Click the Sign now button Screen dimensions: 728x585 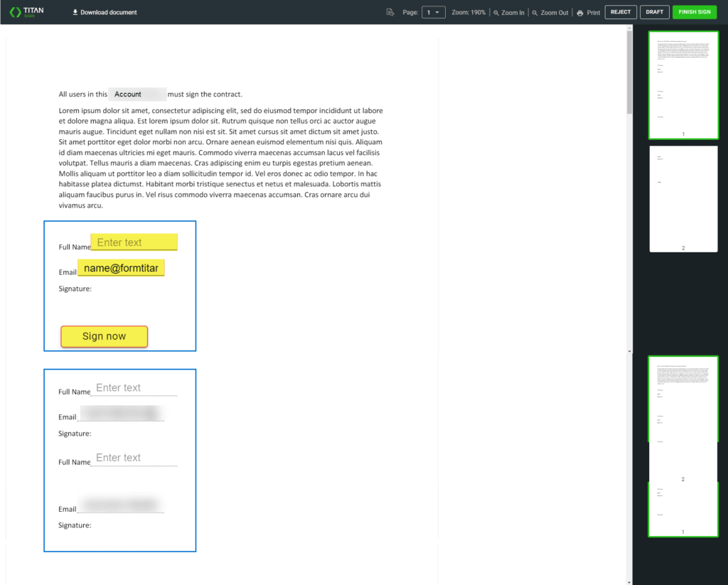[104, 336]
